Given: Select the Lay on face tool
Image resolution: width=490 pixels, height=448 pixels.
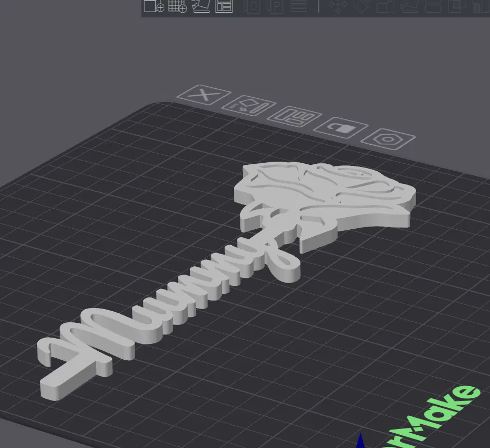Looking at the screenshot, I should [x=409, y=6].
